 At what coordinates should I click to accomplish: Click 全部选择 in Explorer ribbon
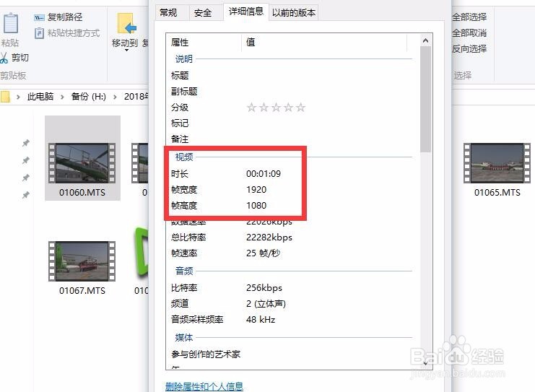coord(469,17)
